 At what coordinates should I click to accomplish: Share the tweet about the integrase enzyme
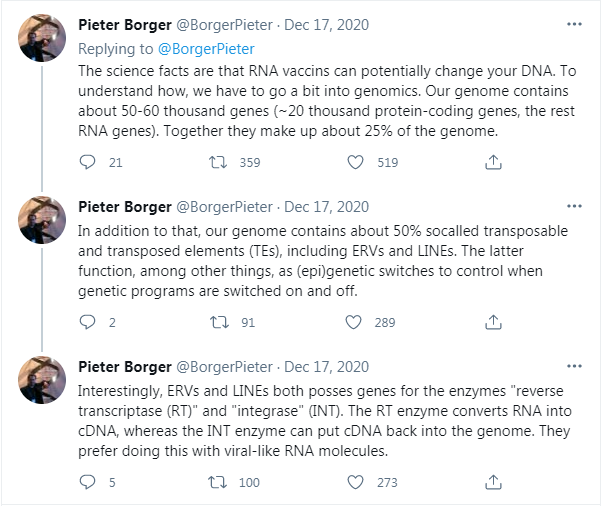pyautogui.click(x=492, y=482)
